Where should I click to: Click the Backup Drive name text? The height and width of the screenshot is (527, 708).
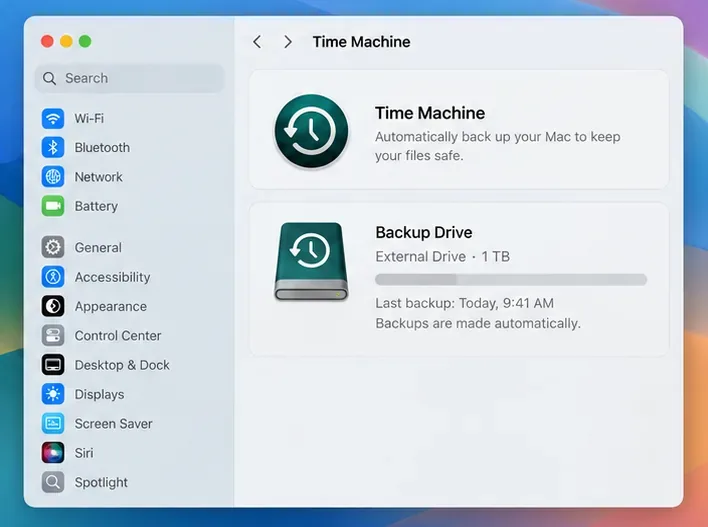pyautogui.click(x=424, y=233)
